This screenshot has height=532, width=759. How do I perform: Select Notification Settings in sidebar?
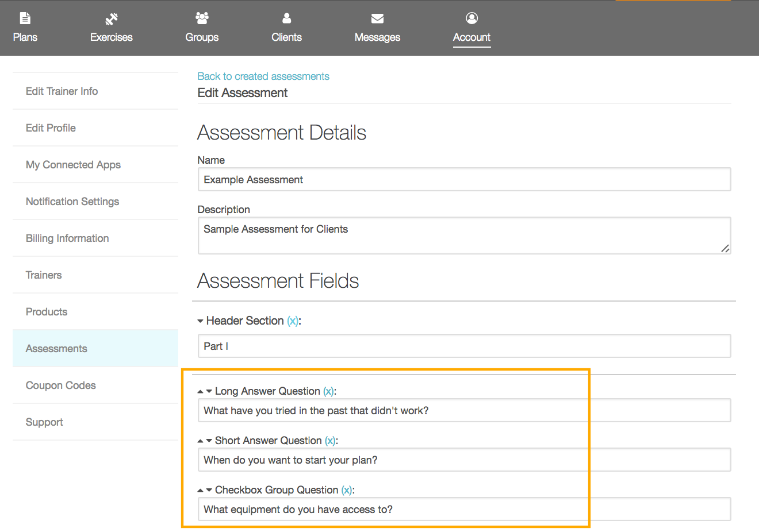point(72,201)
